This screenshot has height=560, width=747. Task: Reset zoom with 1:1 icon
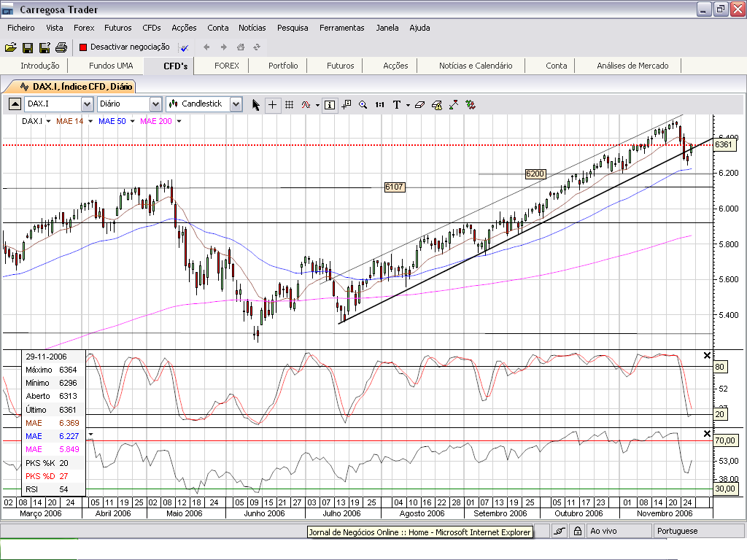pos(379,105)
